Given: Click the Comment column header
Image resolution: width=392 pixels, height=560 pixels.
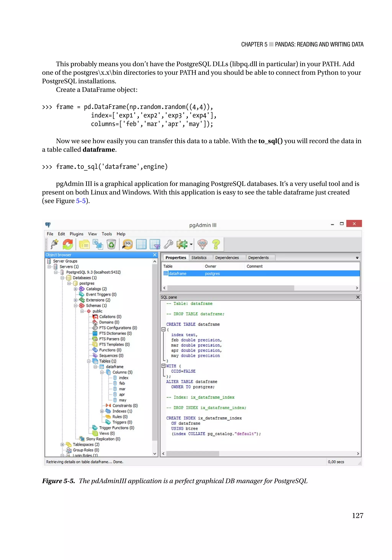Looking at the screenshot, I should [254, 266].
